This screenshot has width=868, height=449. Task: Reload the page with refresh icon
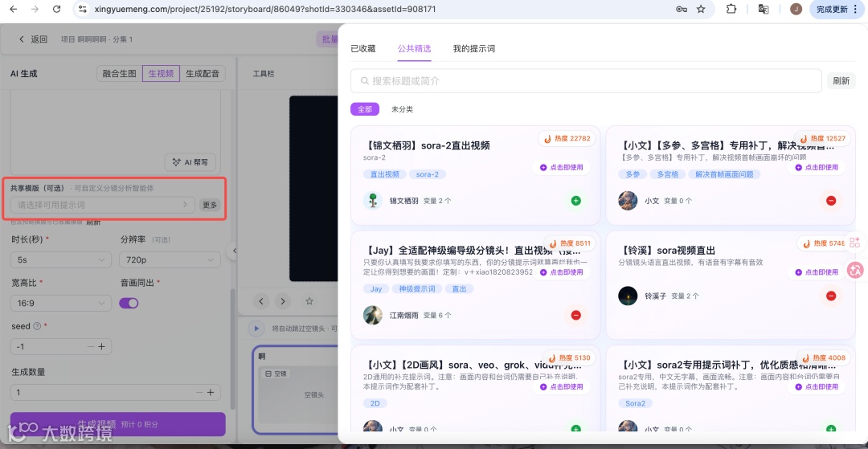(x=56, y=9)
